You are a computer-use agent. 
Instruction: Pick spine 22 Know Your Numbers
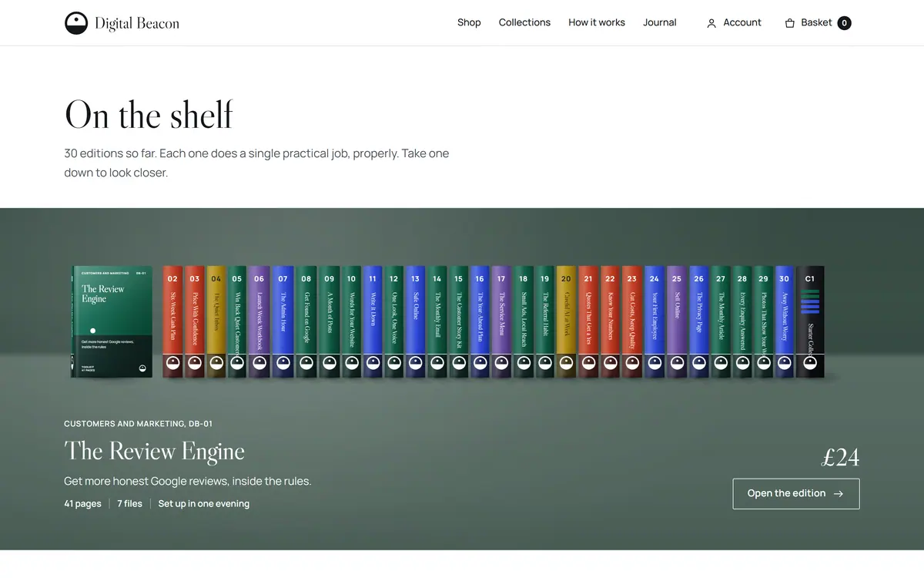point(610,322)
